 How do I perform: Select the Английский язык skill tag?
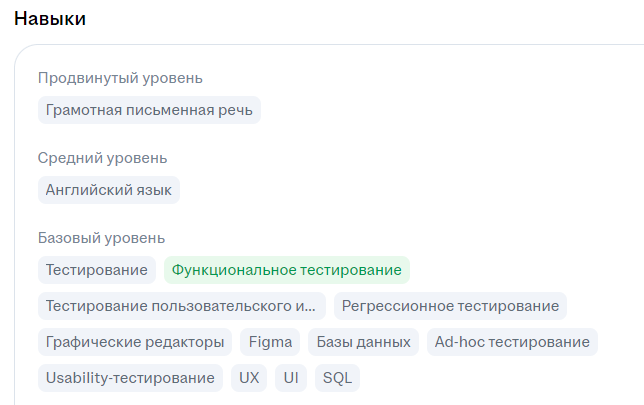pyautogui.click(x=109, y=190)
